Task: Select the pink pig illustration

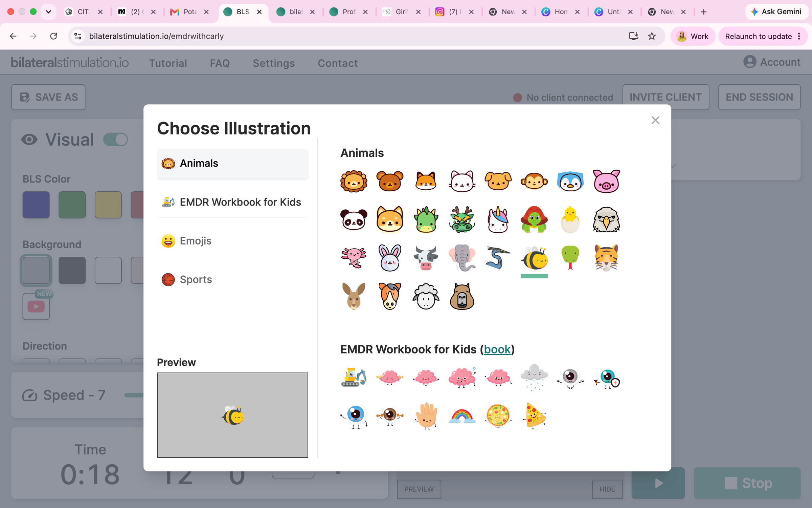Action: point(606,181)
